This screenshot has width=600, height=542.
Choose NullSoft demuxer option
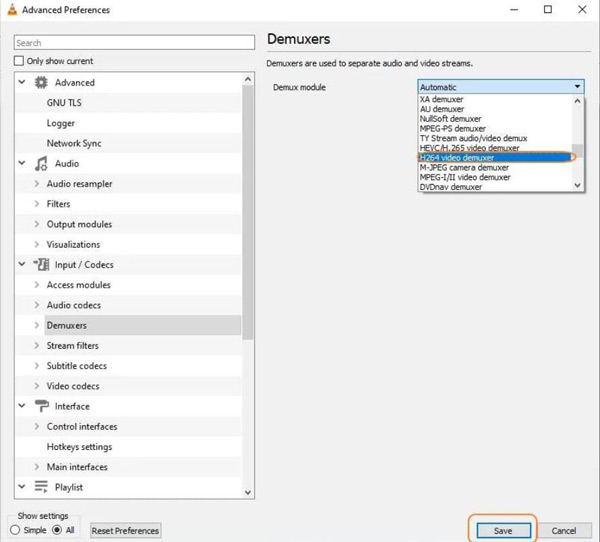(495, 119)
